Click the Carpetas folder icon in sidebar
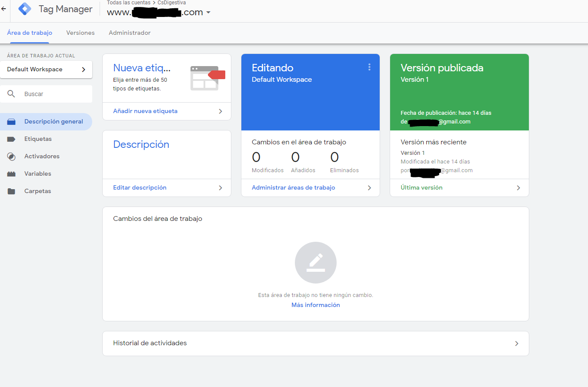Image resolution: width=588 pixels, height=387 pixels. pyautogui.click(x=11, y=191)
